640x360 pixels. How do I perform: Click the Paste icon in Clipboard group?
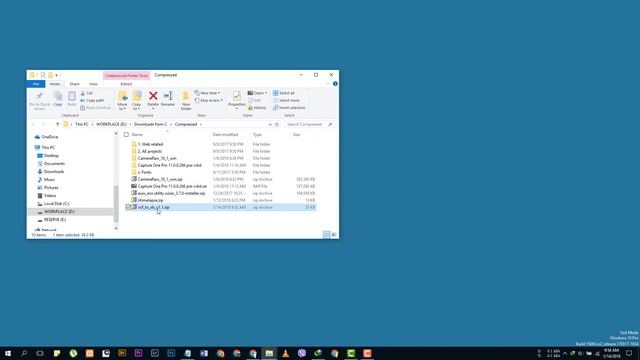[x=72, y=96]
